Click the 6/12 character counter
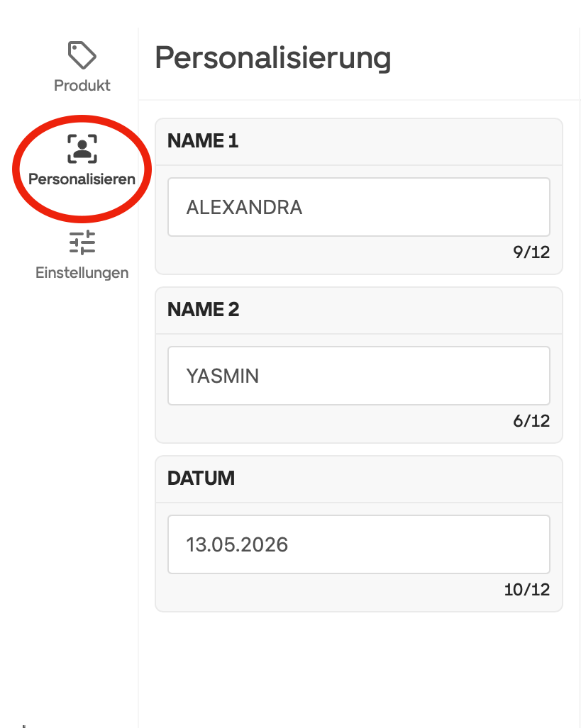581x728 pixels. [531, 421]
